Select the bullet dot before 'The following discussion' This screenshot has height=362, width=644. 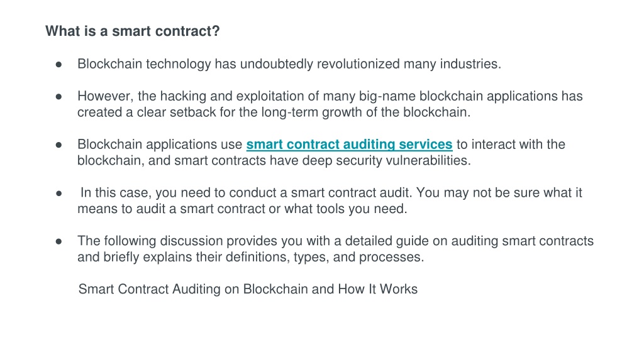click(x=58, y=241)
